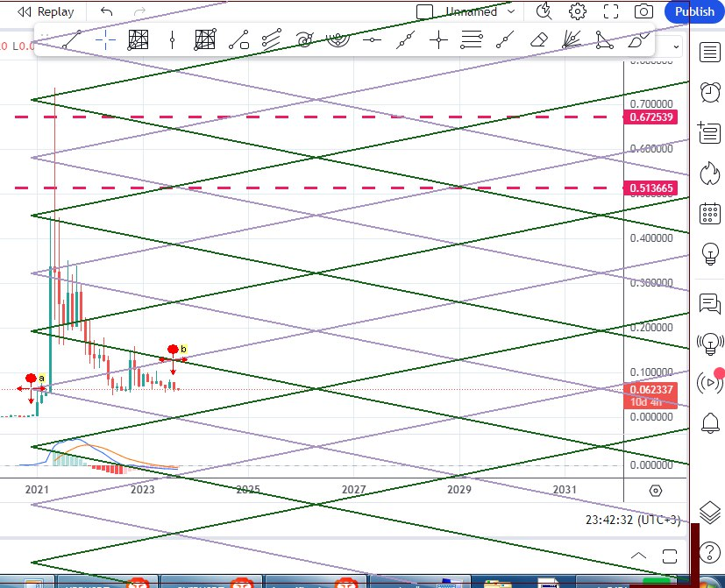Open the Alerts alarm-clock panel
Image resolution: width=725 pixels, height=588 pixels.
pyautogui.click(x=710, y=93)
